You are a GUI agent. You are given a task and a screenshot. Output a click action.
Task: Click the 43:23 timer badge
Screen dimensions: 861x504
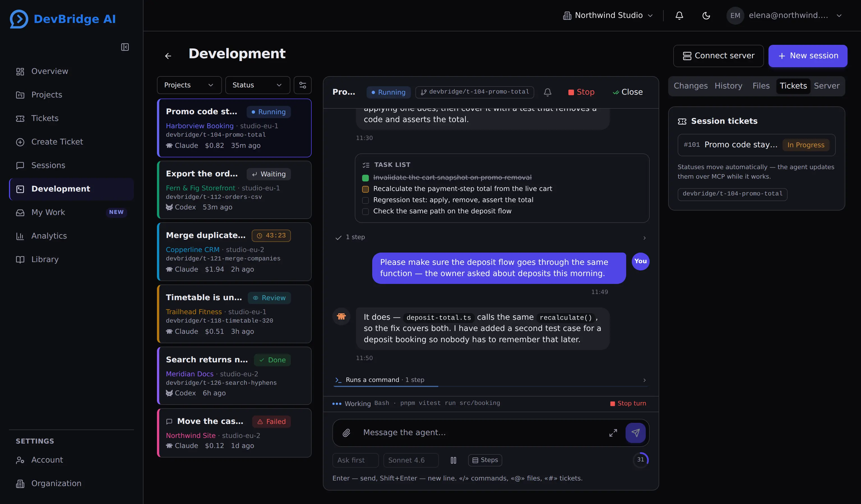pyautogui.click(x=271, y=235)
